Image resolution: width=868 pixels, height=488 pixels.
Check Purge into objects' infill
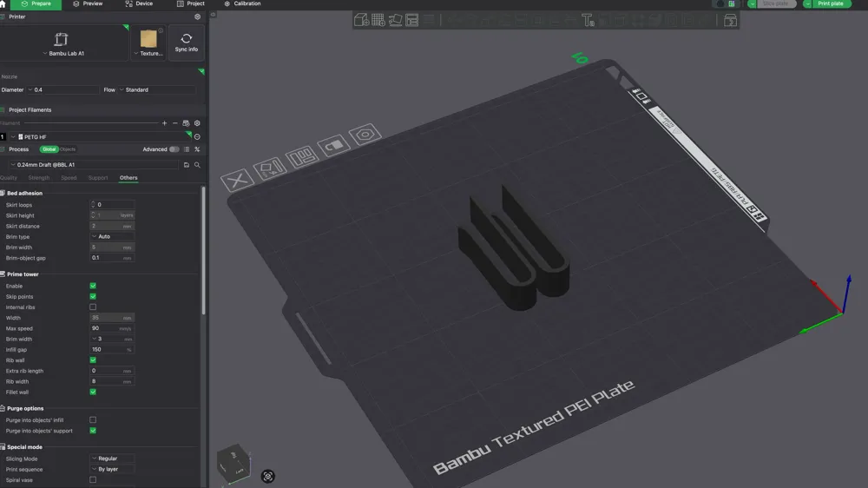click(x=93, y=420)
